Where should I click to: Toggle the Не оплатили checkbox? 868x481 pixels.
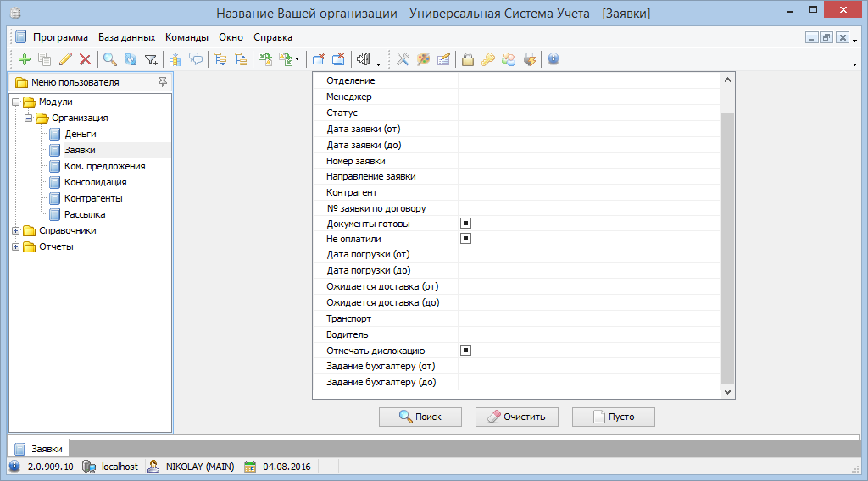[465, 239]
